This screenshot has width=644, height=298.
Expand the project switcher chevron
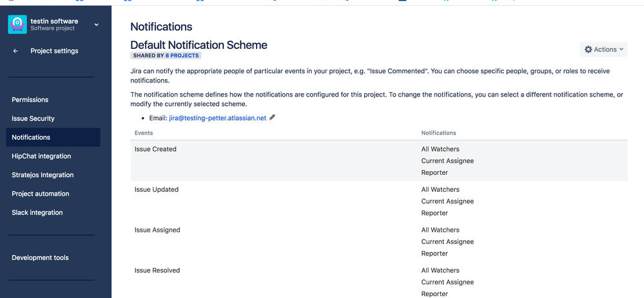click(x=96, y=24)
